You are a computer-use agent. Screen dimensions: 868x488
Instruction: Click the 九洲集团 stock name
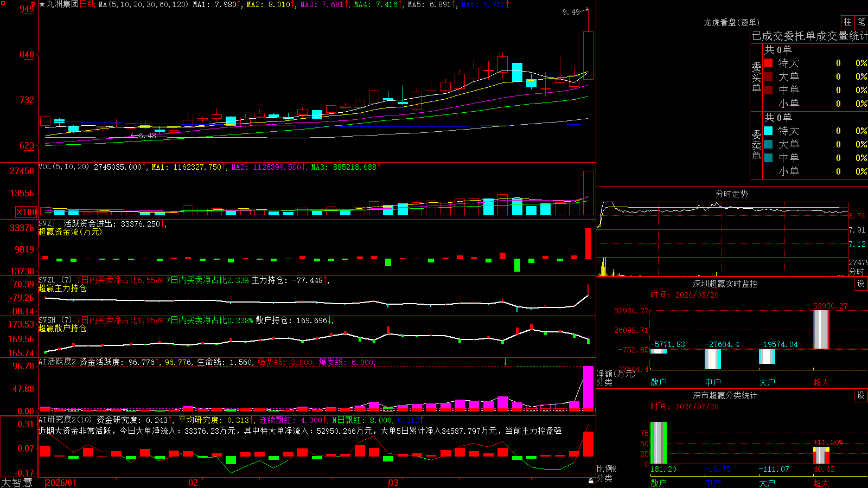click(x=62, y=4)
